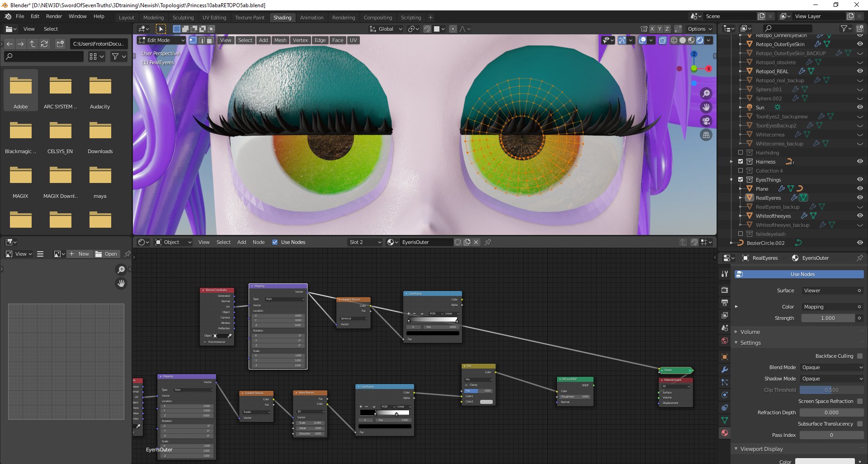Viewport: 868px width, 464px height.
Task: Uncheck the Hairness collection checkbox
Action: pyautogui.click(x=741, y=161)
